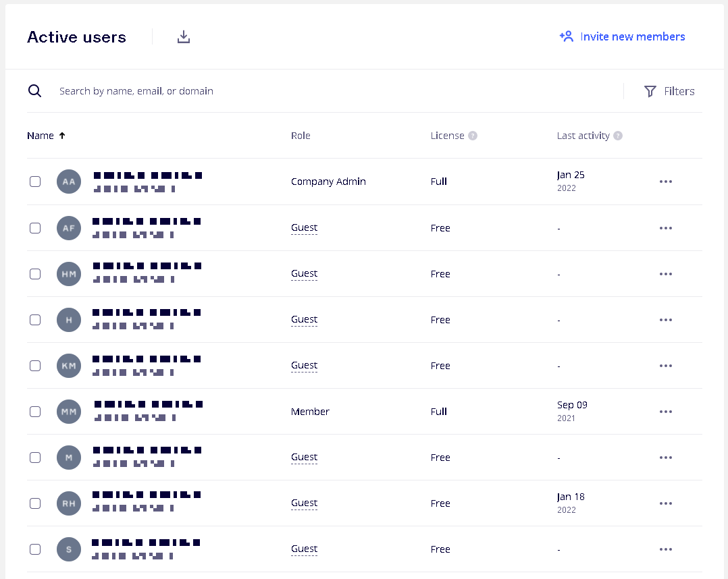Screen dimensions: 728x579
Task: Click the search magnifier icon
Action: coord(34,91)
